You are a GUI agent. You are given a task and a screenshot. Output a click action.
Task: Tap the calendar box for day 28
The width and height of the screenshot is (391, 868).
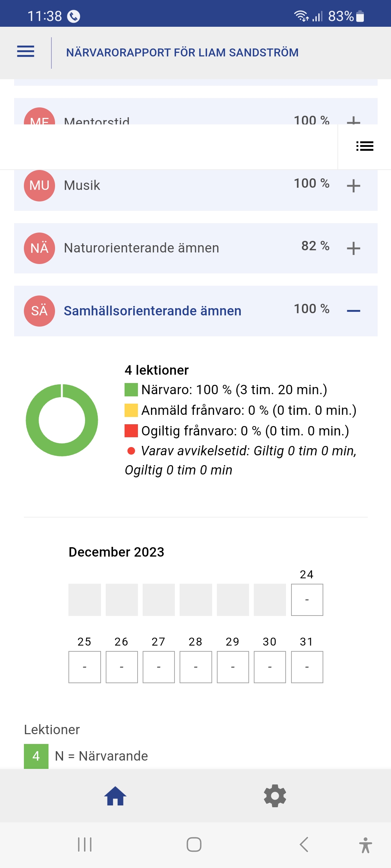point(196,667)
